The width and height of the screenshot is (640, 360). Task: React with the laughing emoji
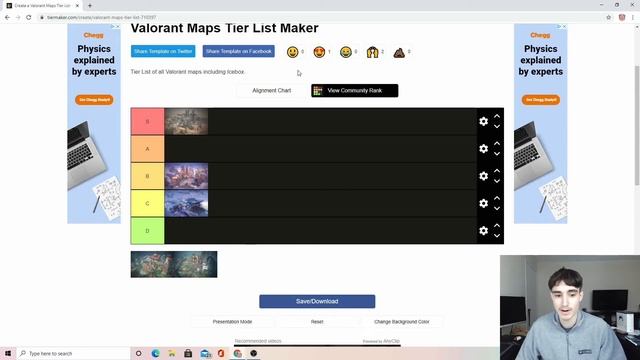(346, 52)
